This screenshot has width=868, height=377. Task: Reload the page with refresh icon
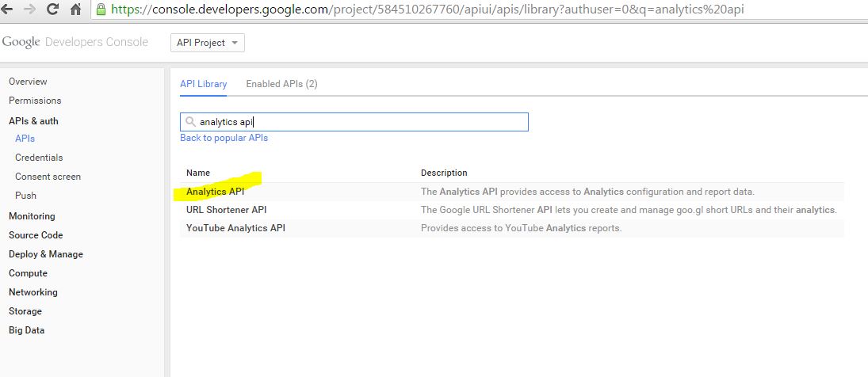coord(52,9)
